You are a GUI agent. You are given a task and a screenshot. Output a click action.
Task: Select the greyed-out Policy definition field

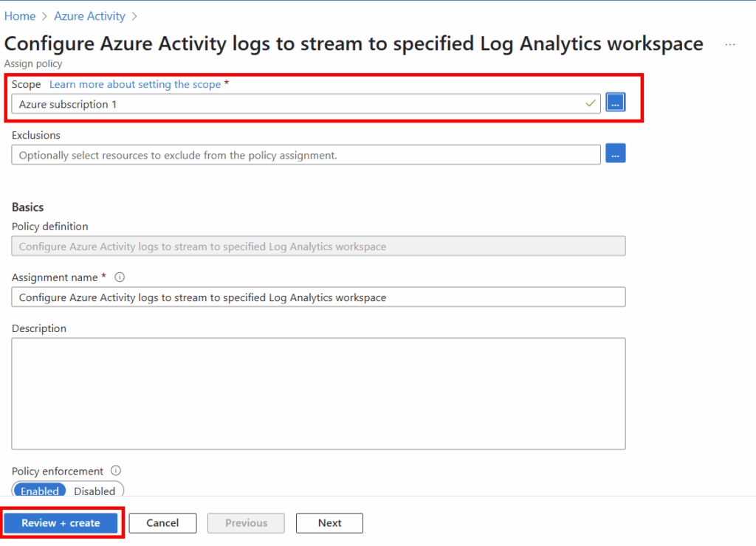tap(318, 246)
